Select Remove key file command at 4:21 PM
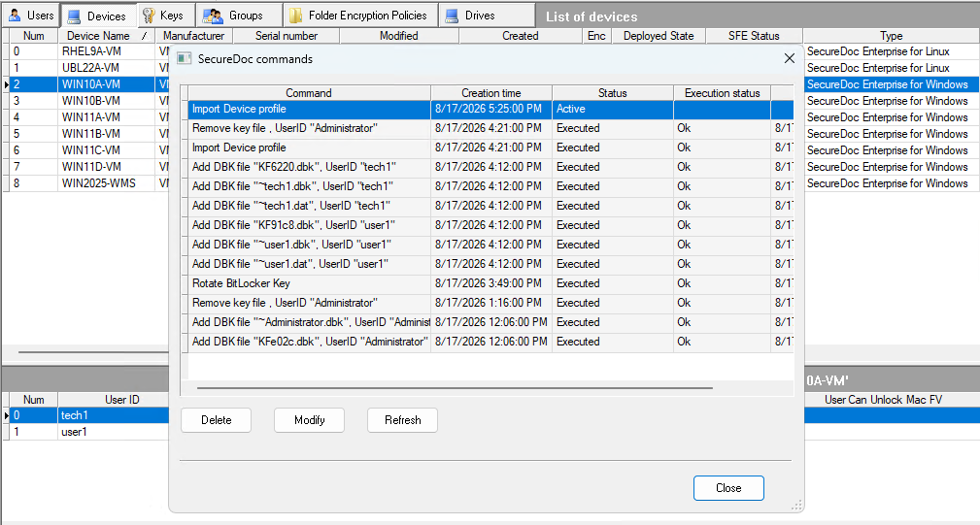This screenshot has height=525, width=980. pos(490,128)
